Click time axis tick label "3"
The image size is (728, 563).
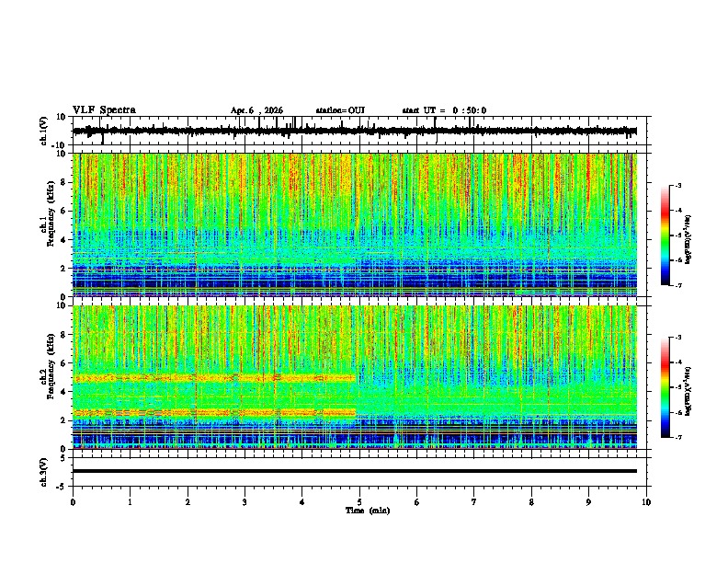click(x=245, y=502)
